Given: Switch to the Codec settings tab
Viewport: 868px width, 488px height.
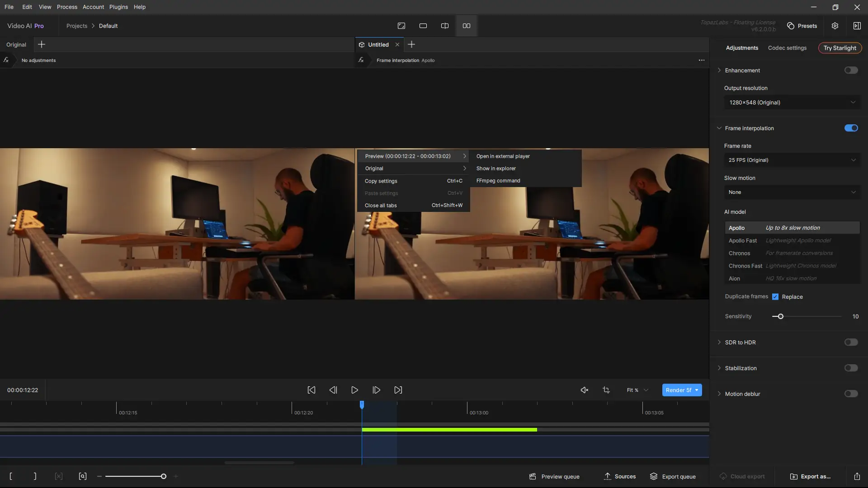Looking at the screenshot, I should coord(787,48).
